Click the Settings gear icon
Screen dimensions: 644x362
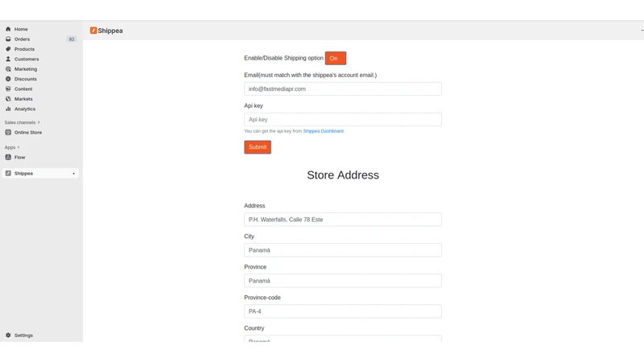[x=8, y=335]
